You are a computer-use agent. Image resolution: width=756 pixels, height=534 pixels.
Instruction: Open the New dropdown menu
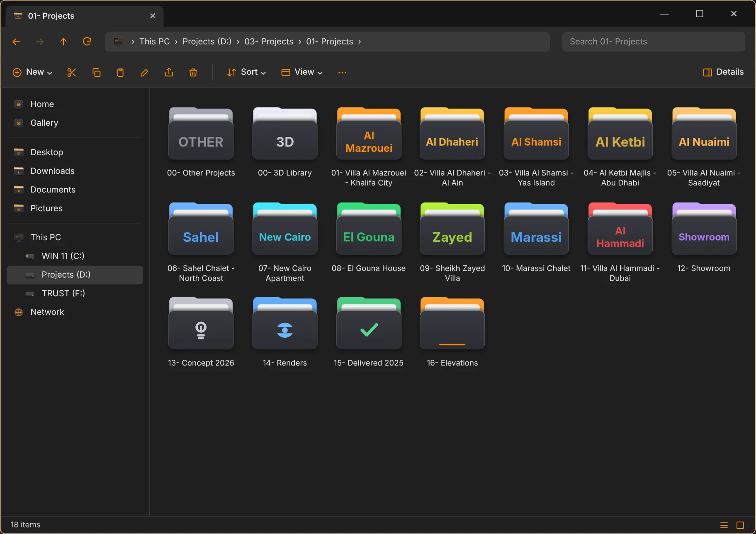pos(33,72)
